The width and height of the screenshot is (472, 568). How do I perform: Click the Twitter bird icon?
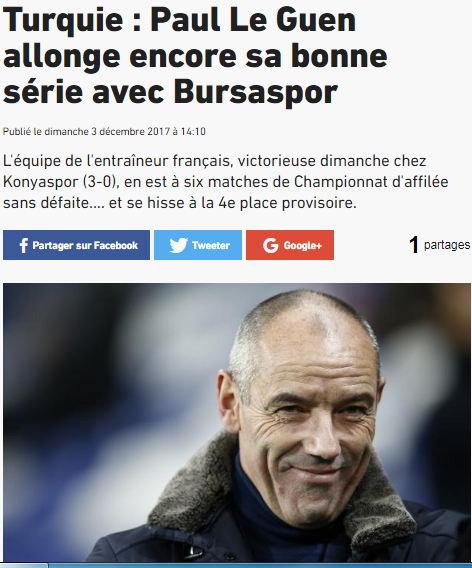pos(179,245)
